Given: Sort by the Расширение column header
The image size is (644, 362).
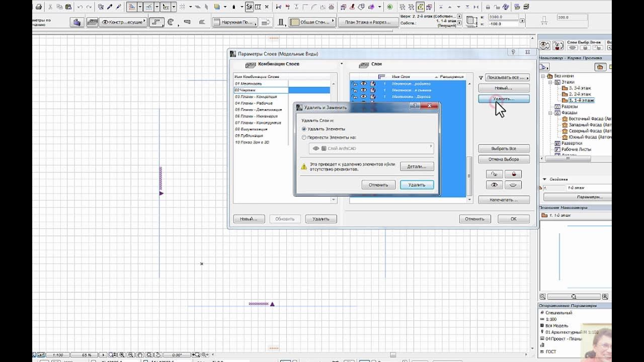Looking at the screenshot, I should (452, 77).
